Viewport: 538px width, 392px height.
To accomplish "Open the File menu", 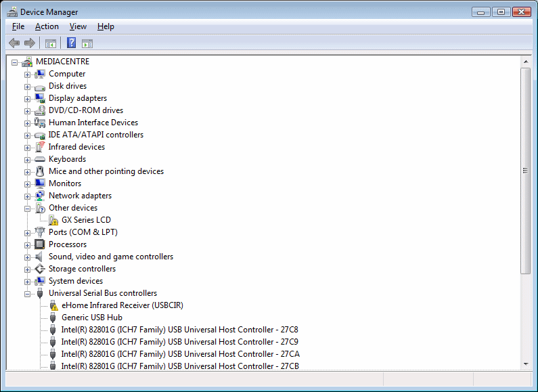I will point(18,26).
